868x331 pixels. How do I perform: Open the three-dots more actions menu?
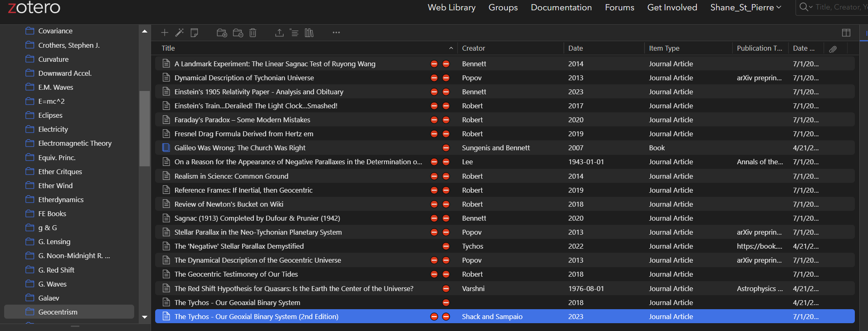[x=336, y=33]
